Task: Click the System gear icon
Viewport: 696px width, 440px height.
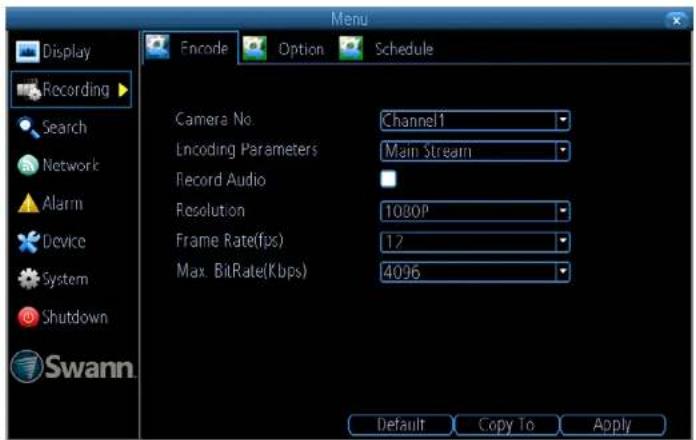Action: pos(28,279)
